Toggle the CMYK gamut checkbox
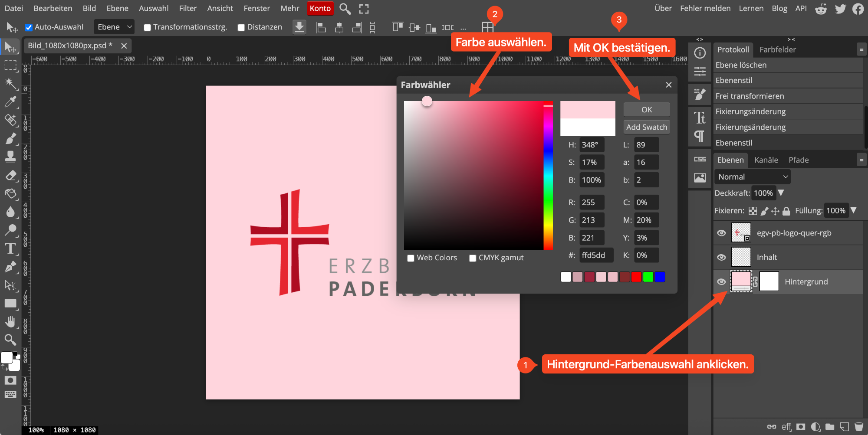 pos(473,258)
